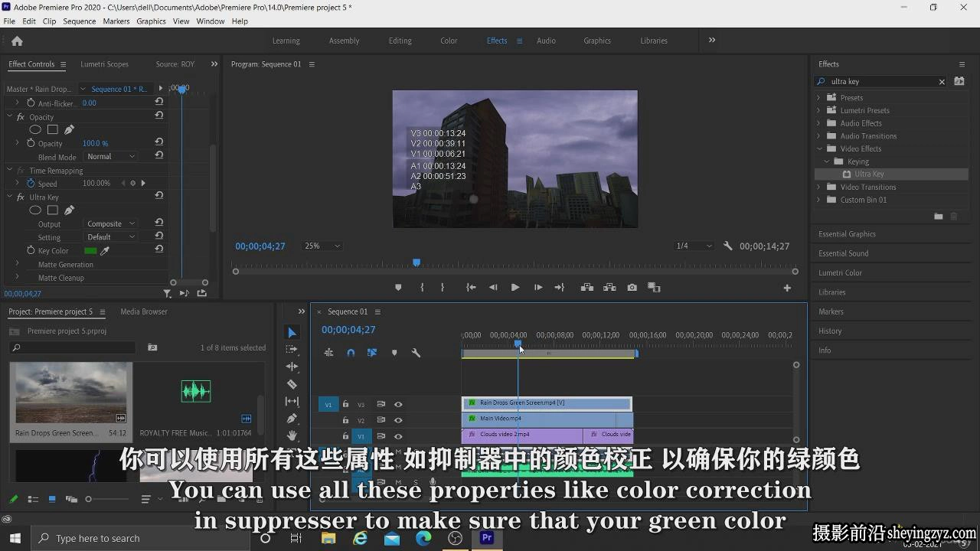The height and width of the screenshot is (551, 980).
Task: Open the File menu
Action: coord(9,21)
